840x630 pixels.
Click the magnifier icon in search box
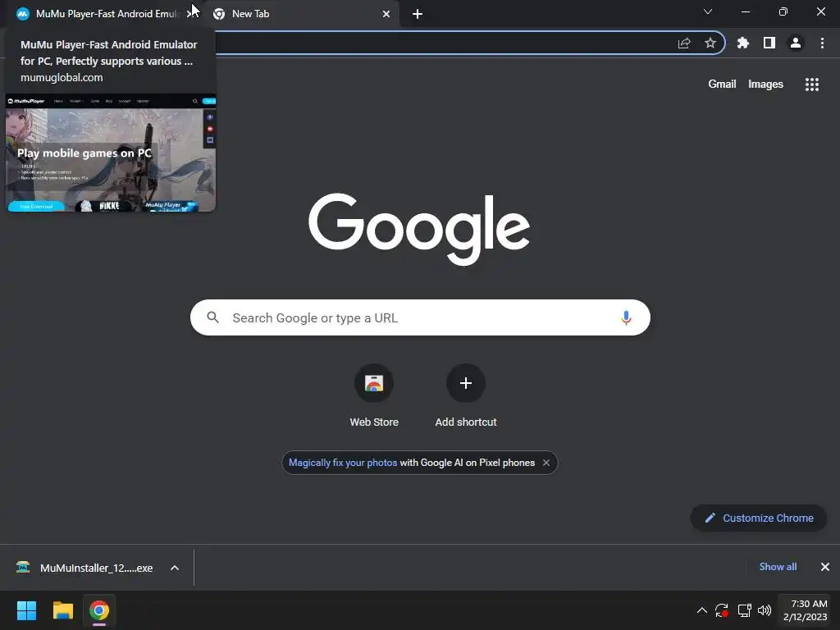(x=212, y=317)
